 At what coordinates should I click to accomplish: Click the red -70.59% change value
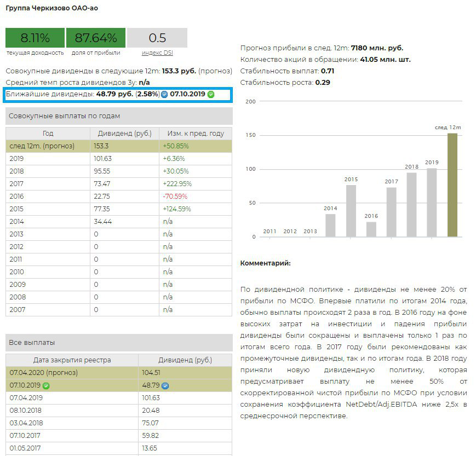[175, 197]
